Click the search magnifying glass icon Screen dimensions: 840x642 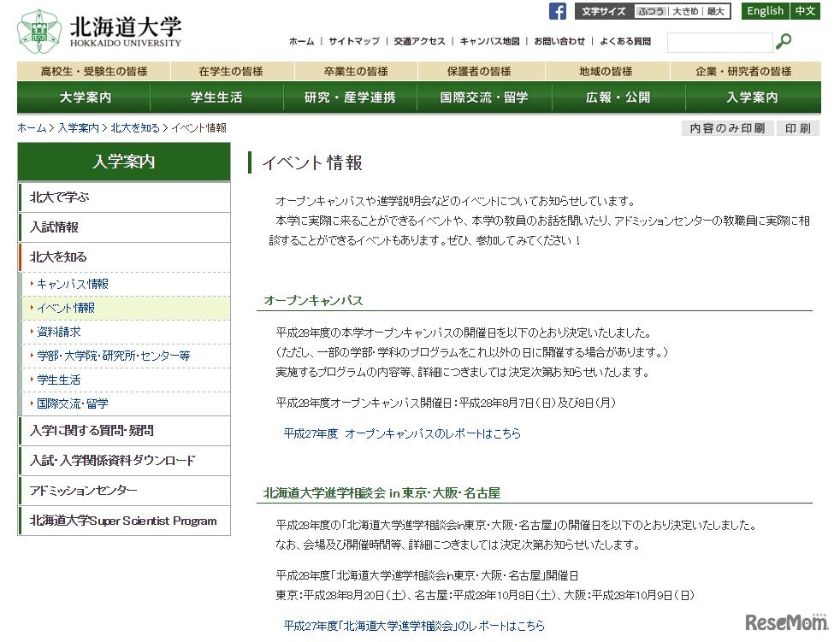click(784, 41)
